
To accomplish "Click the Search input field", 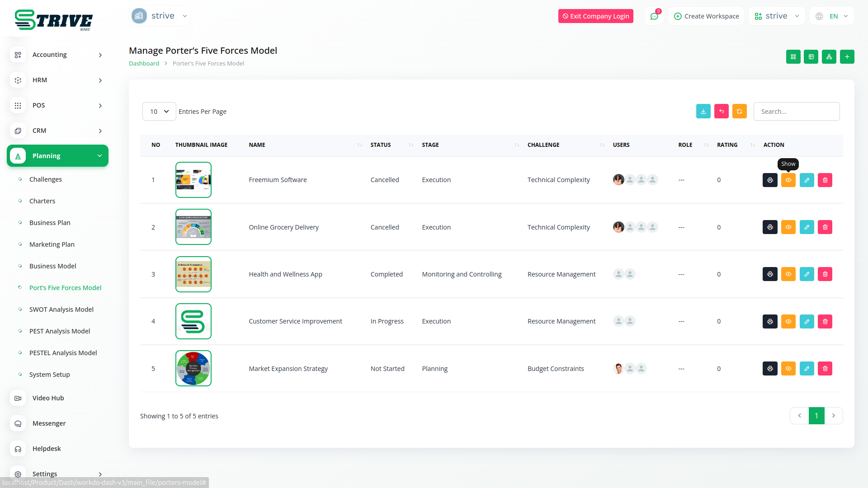I will coord(796,111).
